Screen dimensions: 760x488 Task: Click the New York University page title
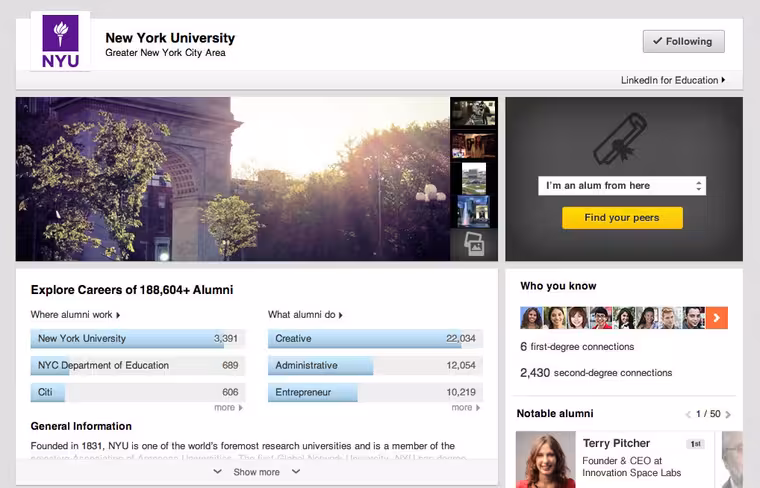[x=170, y=38]
